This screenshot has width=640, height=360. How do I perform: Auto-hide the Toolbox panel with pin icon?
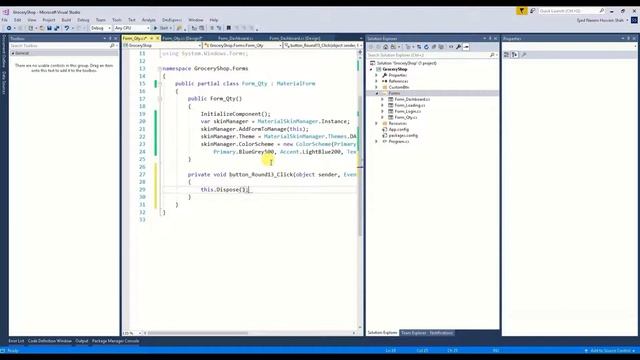[110, 38]
